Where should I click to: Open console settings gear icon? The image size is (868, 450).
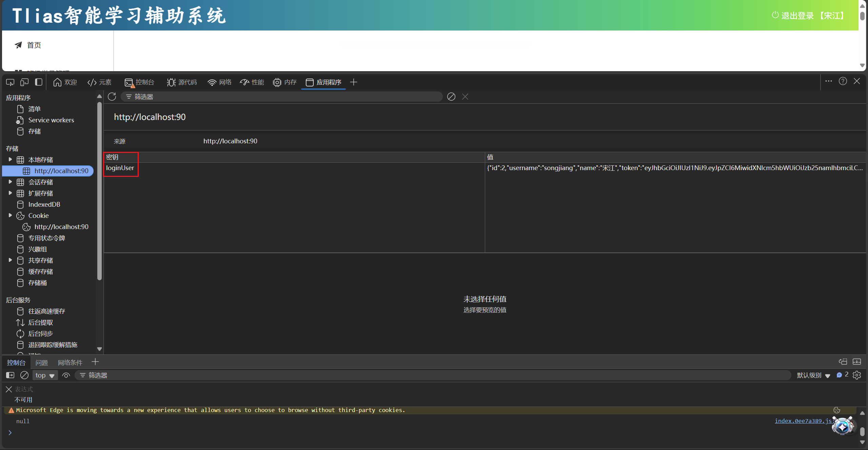857,375
